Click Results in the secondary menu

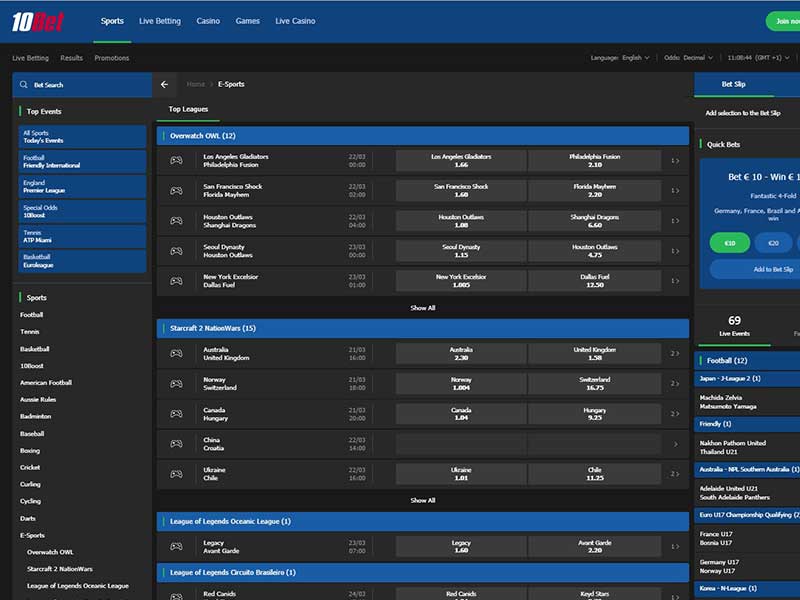pyautogui.click(x=71, y=58)
